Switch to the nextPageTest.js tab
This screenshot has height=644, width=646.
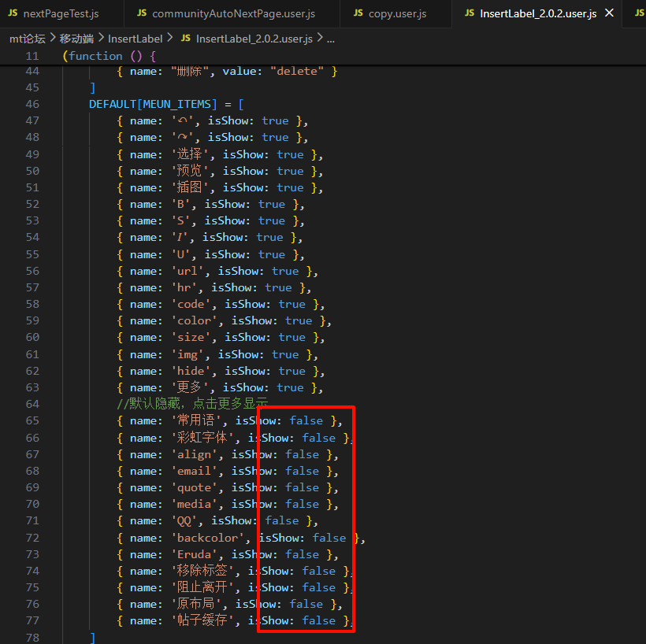(x=61, y=13)
